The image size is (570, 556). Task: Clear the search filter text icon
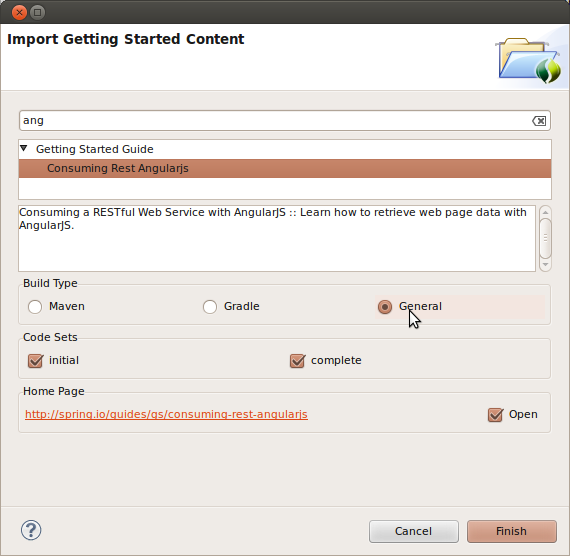point(539,121)
